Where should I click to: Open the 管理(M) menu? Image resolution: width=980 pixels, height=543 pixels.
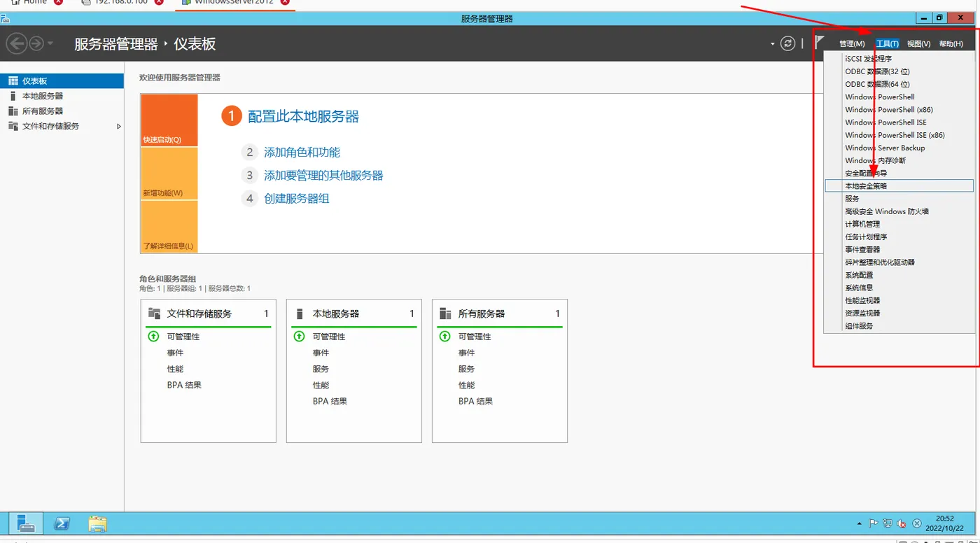tap(852, 44)
